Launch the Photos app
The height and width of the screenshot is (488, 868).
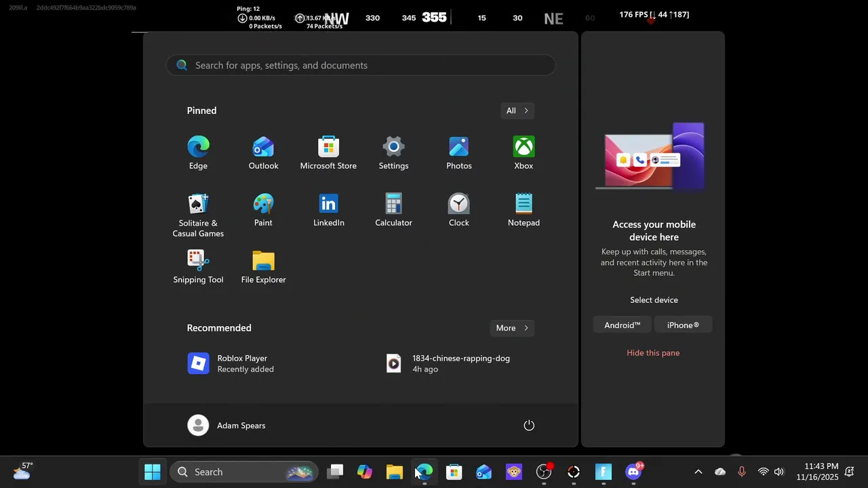tap(458, 153)
